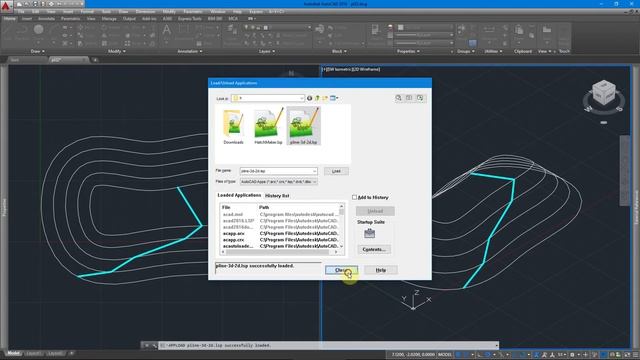Open the Files of type dropdown
Viewport: 640px width, 360px height.
[278, 182]
